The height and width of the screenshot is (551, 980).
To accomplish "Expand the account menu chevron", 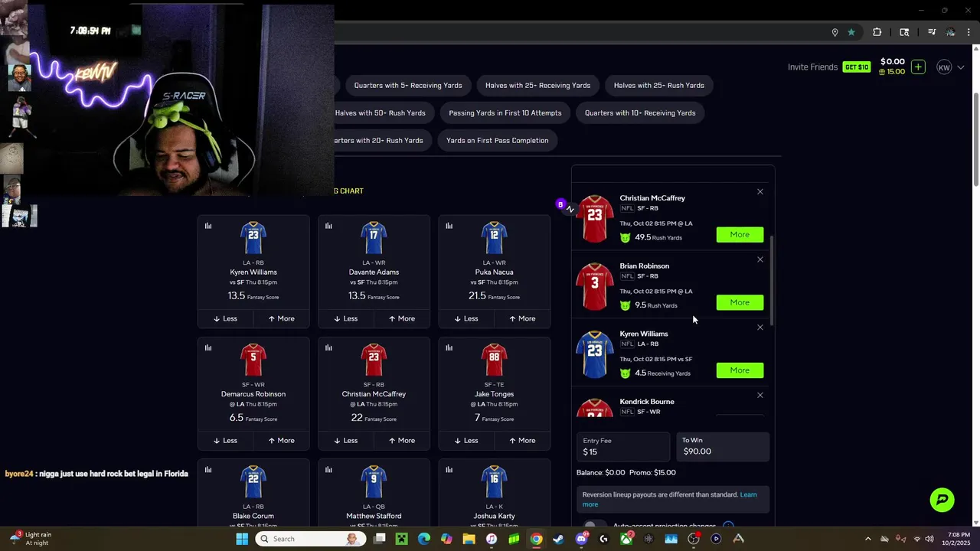I will [x=962, y=67].
